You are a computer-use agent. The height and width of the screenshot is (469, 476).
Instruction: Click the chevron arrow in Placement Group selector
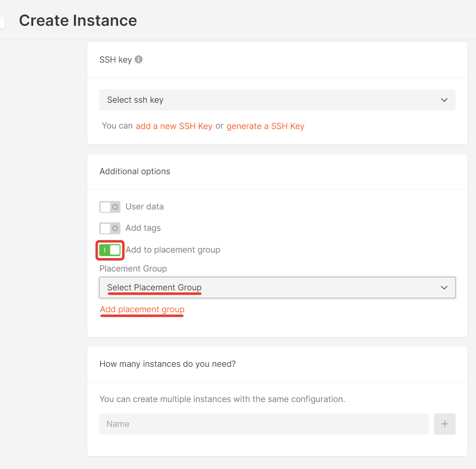tap(444, 287)
